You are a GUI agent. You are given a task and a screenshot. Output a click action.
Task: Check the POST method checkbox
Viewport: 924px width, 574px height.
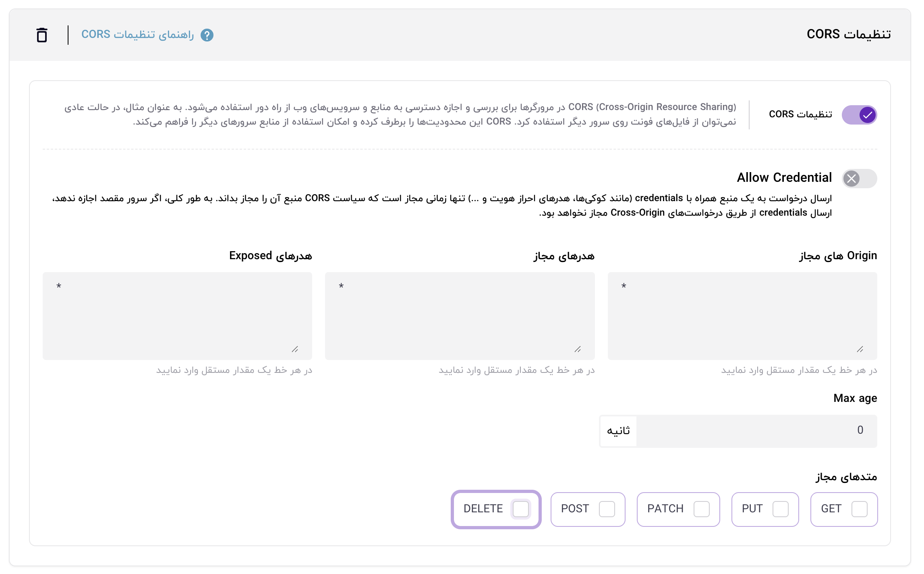click(607, 509)
